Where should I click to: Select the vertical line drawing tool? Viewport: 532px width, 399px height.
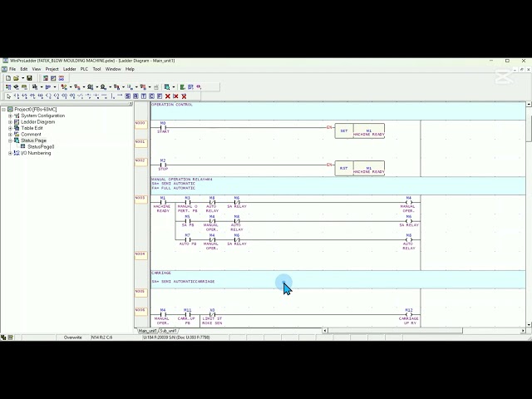(x=112, y=96)
